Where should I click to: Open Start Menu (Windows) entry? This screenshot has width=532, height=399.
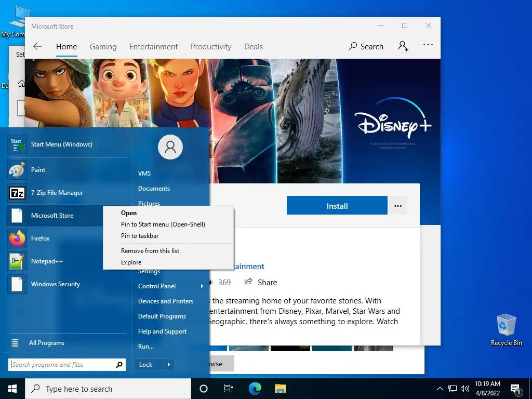(67, 144)
